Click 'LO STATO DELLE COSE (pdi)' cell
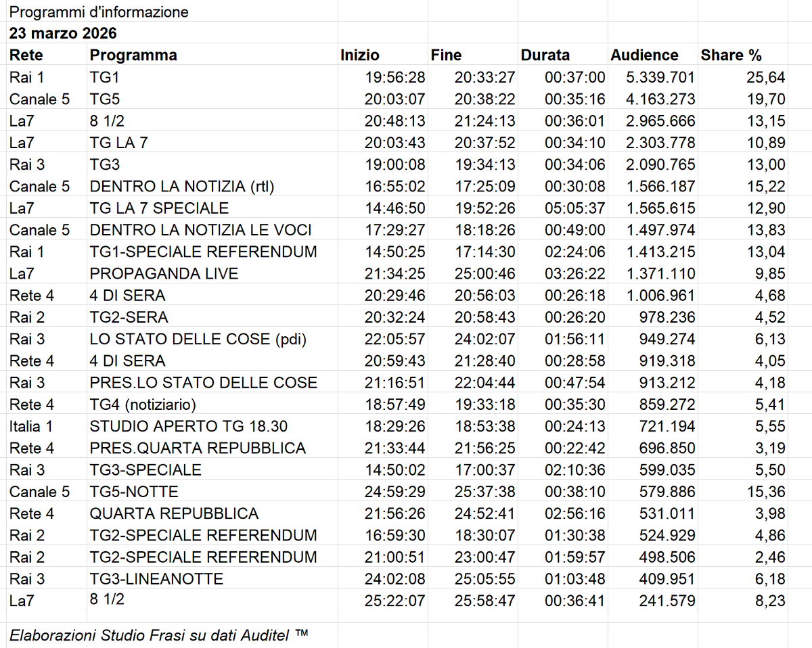This screenshot has height=648, width=812. [198, 339]
